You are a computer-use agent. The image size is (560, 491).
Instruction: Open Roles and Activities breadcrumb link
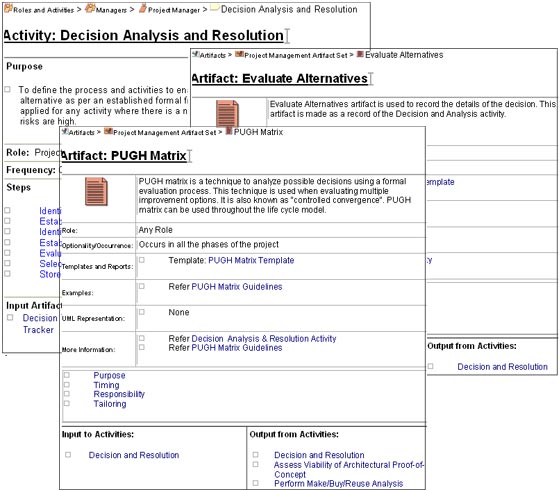[x=44, y=10]
